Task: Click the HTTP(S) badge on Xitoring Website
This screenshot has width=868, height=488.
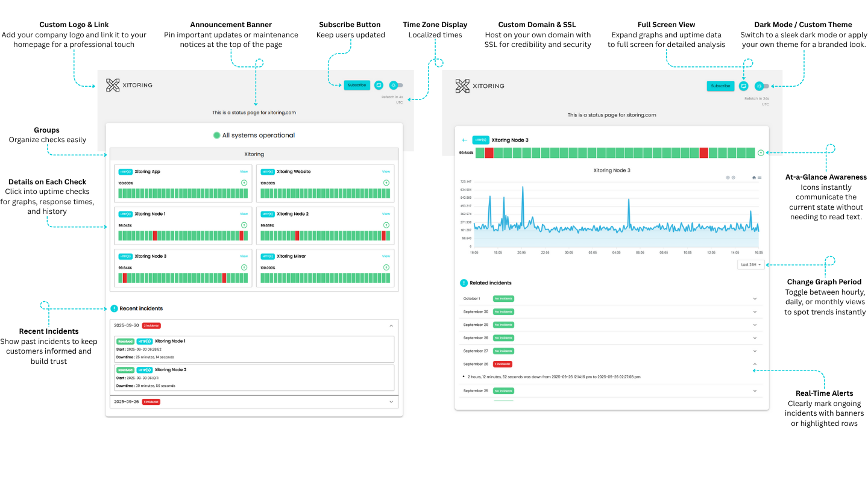Action: pos(268,171)
